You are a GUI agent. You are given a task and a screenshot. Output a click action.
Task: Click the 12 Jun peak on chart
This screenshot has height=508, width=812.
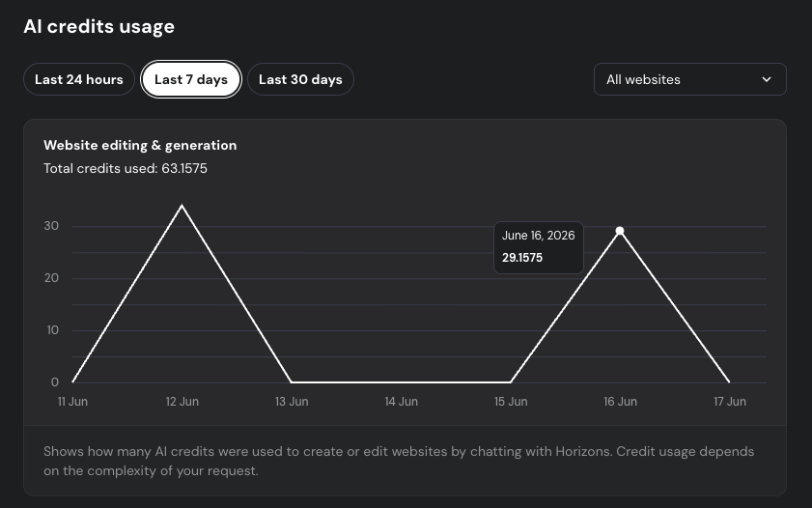tap(182, 206)
